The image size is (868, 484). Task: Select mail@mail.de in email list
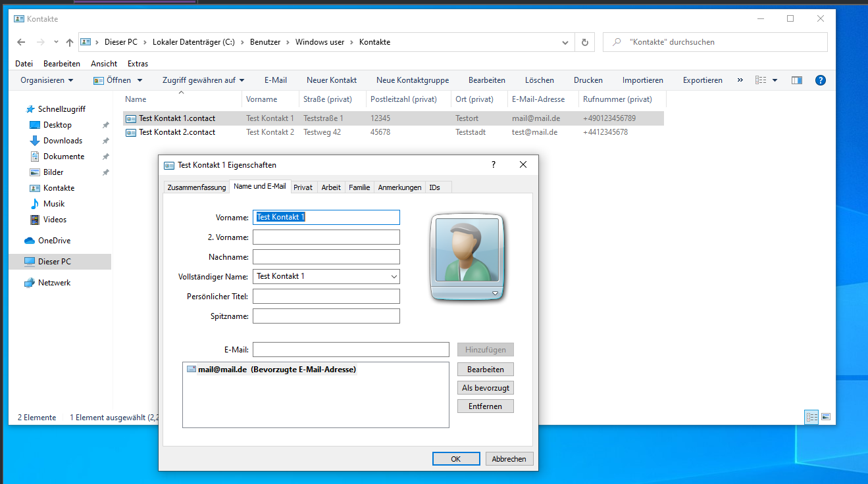click(x=271, y=370)
